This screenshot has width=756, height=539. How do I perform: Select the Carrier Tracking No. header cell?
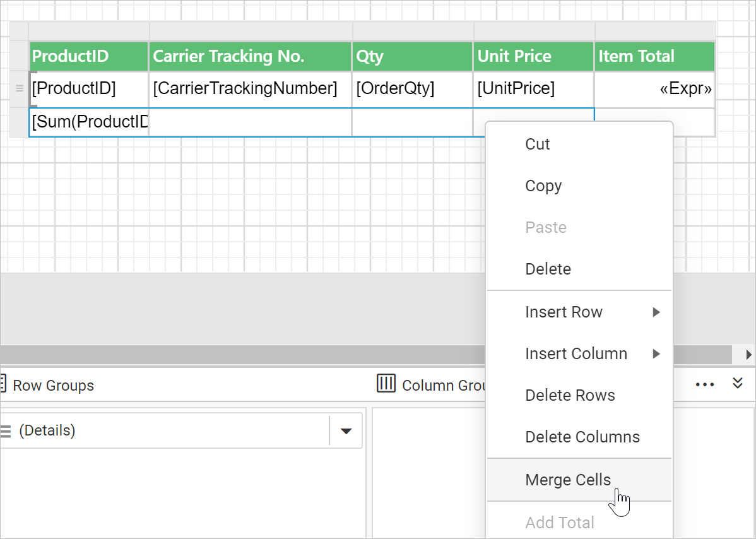(251, 56)
